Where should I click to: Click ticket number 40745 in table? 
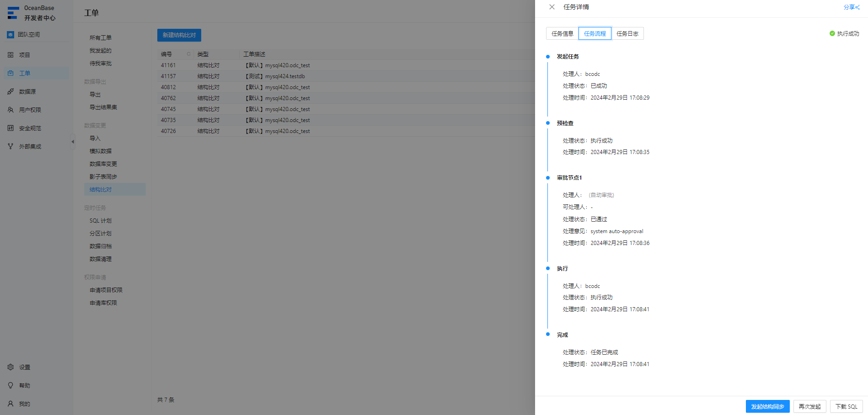(x=168, y=109)
